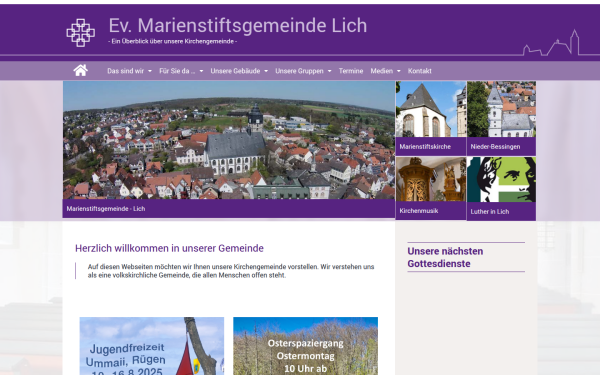Open the Kontakt page
600x375 pixels.
[x=420, y=71]
